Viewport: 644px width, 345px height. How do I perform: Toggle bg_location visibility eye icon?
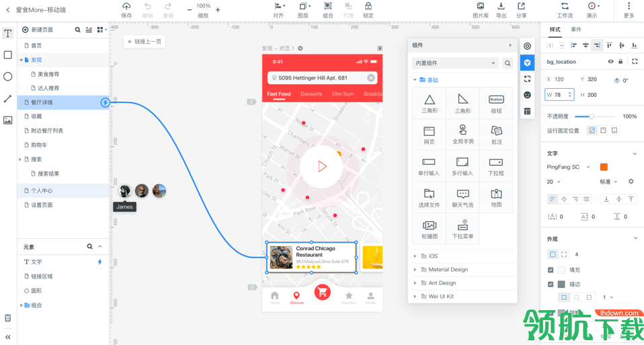pyautogui.click(x=611, y=62)
